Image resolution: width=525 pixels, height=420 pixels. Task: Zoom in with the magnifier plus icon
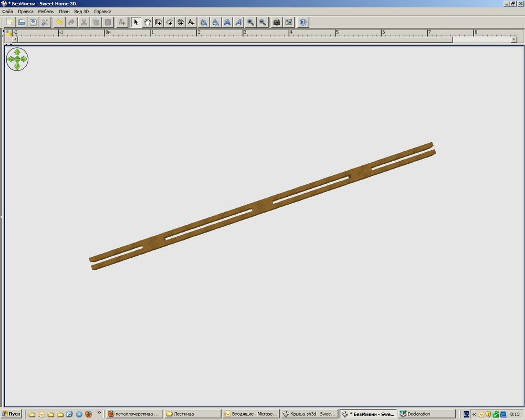251,22
